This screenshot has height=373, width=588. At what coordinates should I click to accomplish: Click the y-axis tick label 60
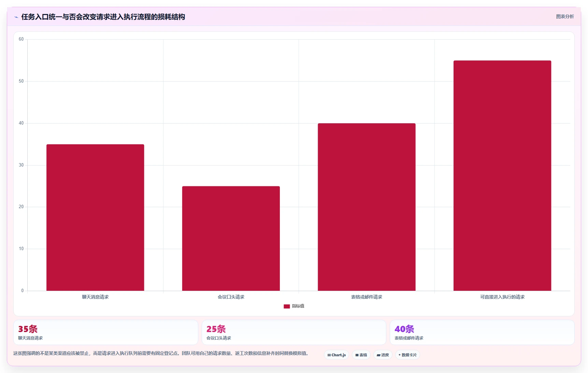click(21, 39)
